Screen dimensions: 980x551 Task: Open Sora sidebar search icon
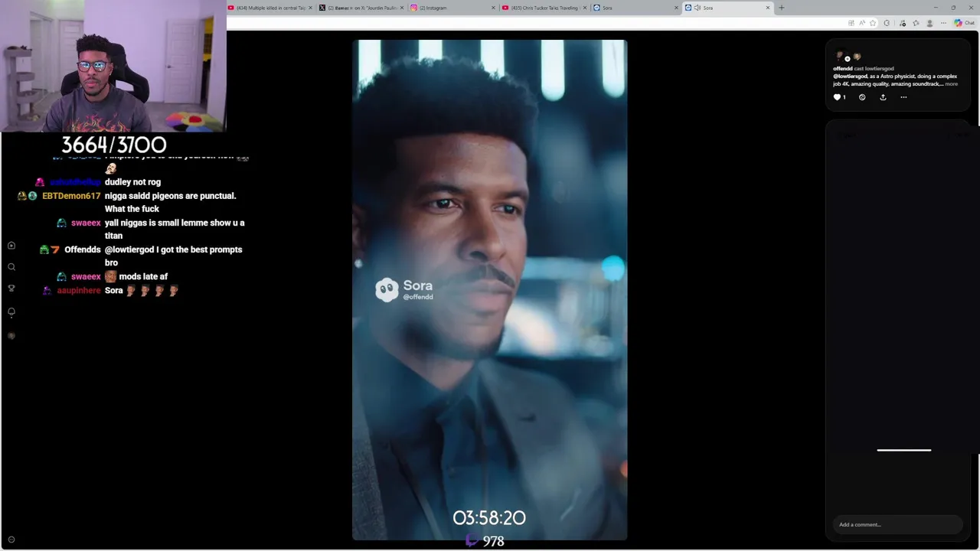point(11,267)
